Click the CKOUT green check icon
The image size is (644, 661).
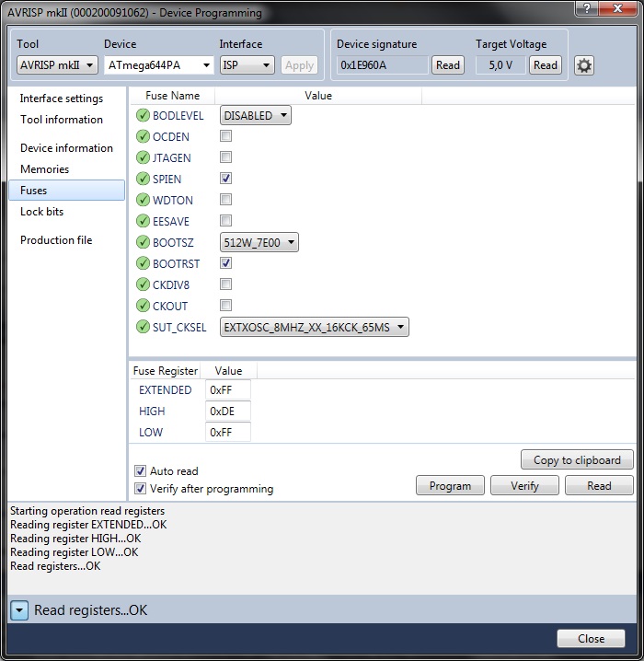[143, 306]
